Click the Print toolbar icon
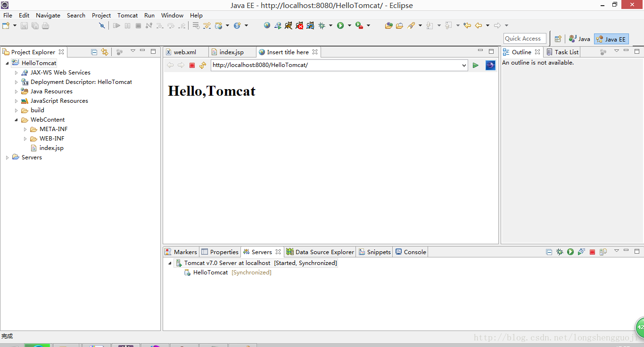 pyautogui.click(x=46, y=25)
